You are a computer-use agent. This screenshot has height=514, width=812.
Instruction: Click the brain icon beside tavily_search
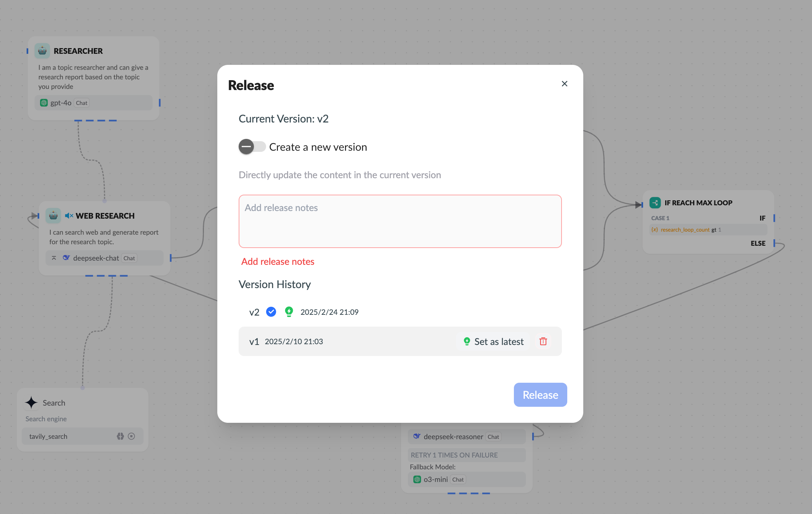coord(120,436)
